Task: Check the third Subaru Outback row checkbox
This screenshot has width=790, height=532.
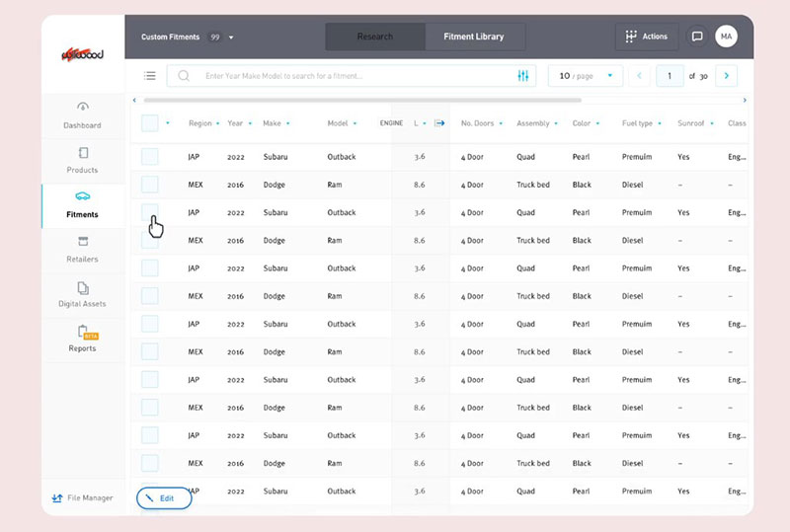Action: 150,268
